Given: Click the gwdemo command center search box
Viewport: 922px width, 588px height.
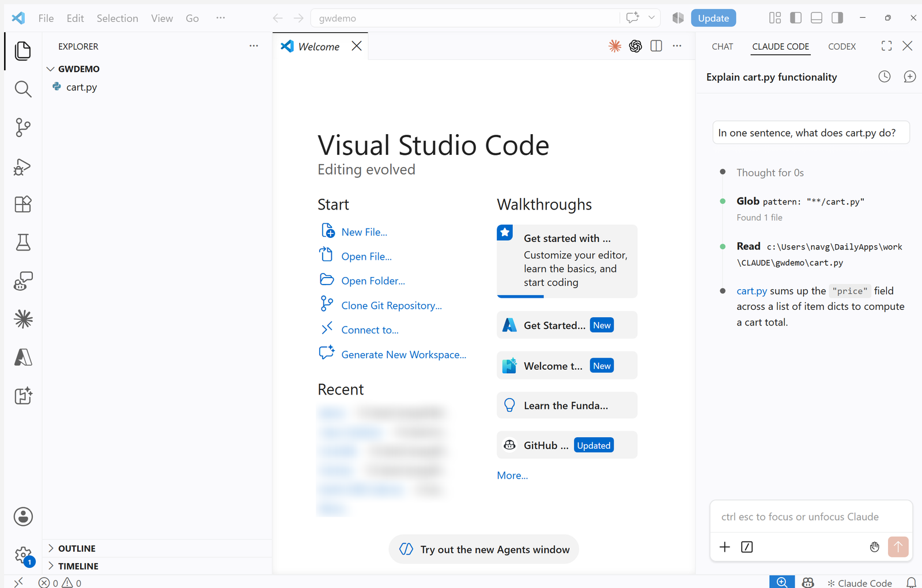Looking at the screenshot, I should [x=464, y=18].
